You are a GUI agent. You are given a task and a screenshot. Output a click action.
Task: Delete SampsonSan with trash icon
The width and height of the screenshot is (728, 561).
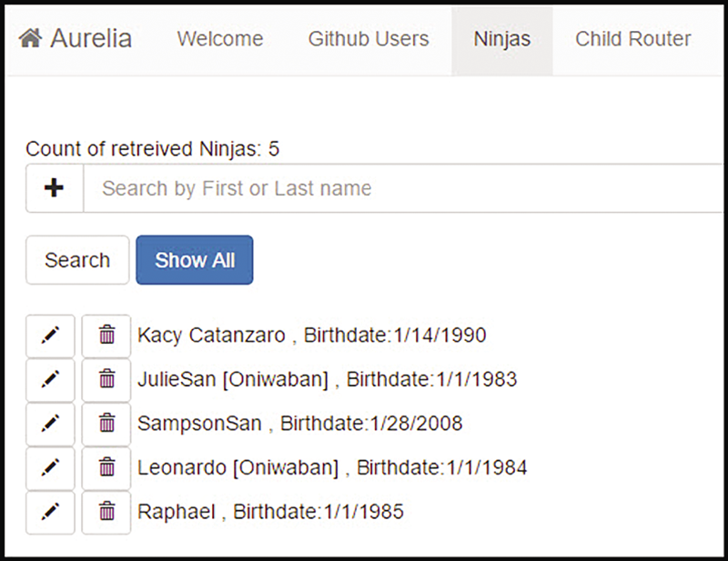[x=106, y=424]
